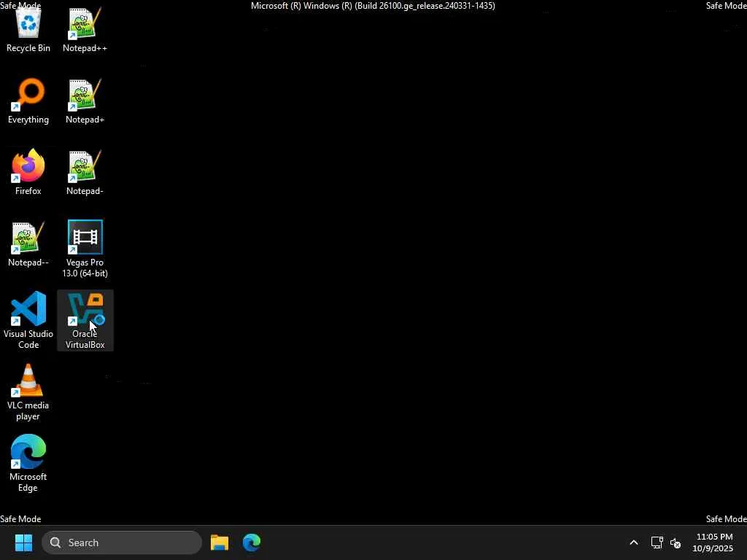
Task: Select the Notepad++ desktop shortcut
Action: (85, 29)
